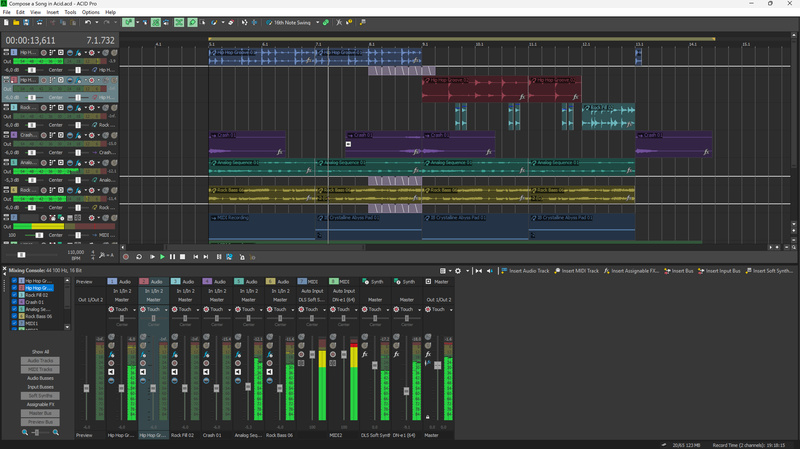Viewport: 800px width, 449px height.
Task: Open the File menu
Action: point(7,12)
